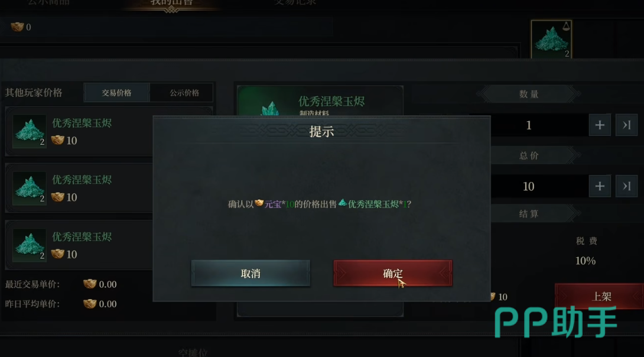Open the 我的出售 tab

click(171, 4)
